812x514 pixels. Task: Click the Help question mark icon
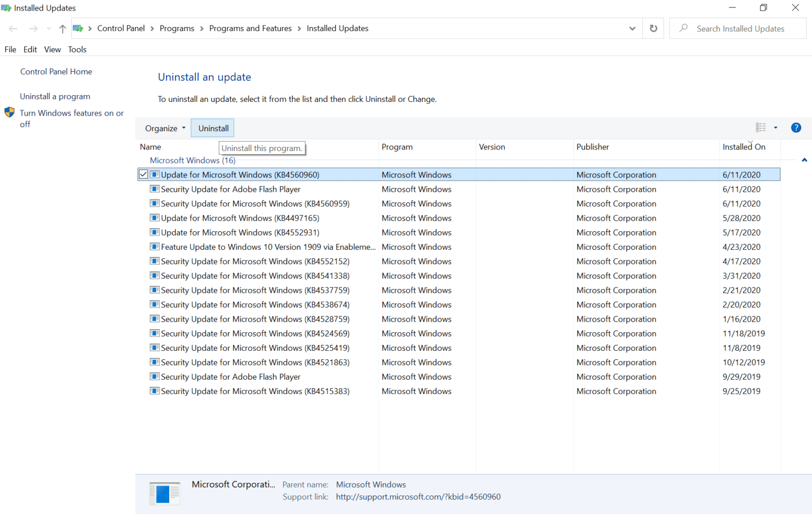tap(796, 127)
